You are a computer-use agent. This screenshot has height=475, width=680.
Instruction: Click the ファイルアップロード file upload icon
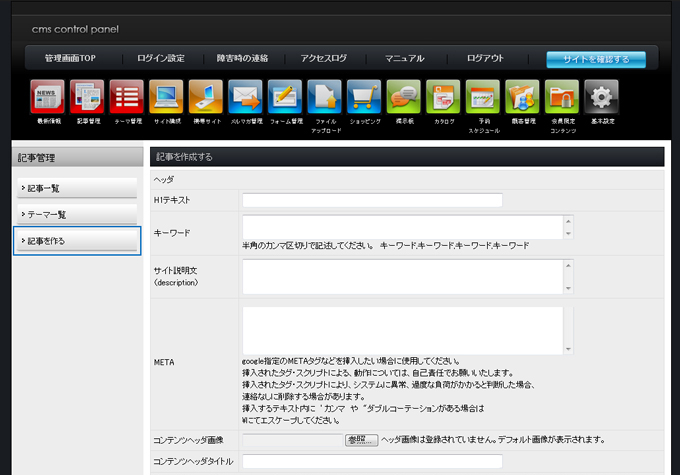(324, 97)
